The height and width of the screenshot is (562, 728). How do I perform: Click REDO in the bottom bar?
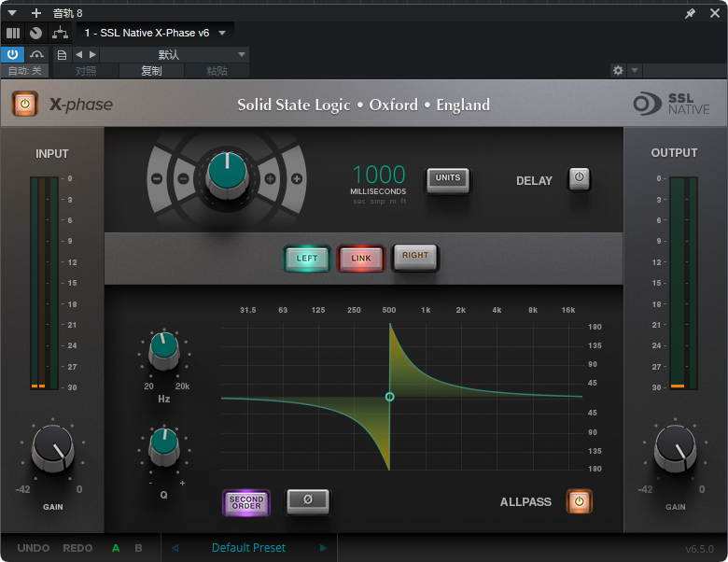click(x=77, y=548)
